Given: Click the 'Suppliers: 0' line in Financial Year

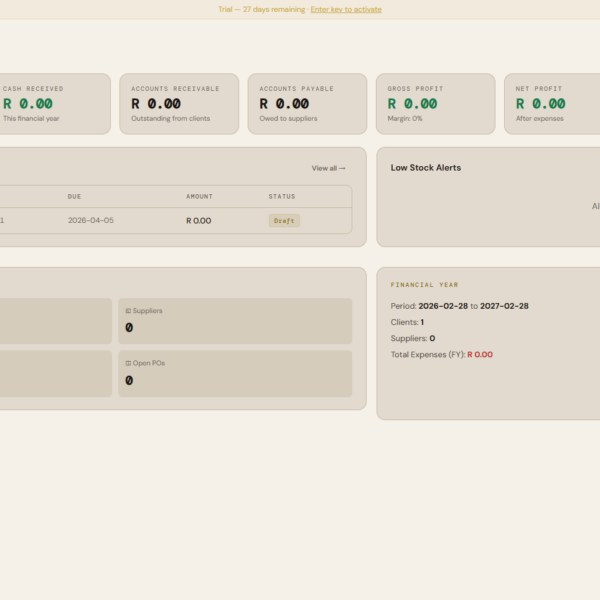Looking at the screenshot, I should [413, 338].
